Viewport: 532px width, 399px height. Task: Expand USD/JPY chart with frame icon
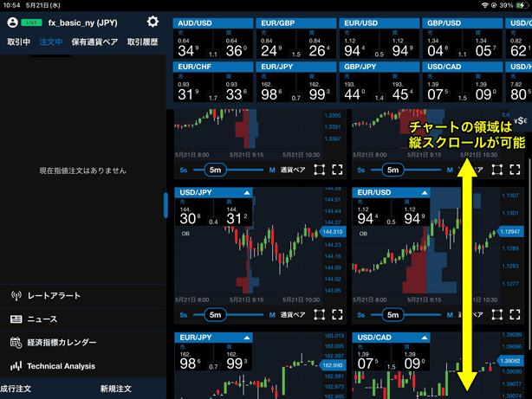coord(319,314)
